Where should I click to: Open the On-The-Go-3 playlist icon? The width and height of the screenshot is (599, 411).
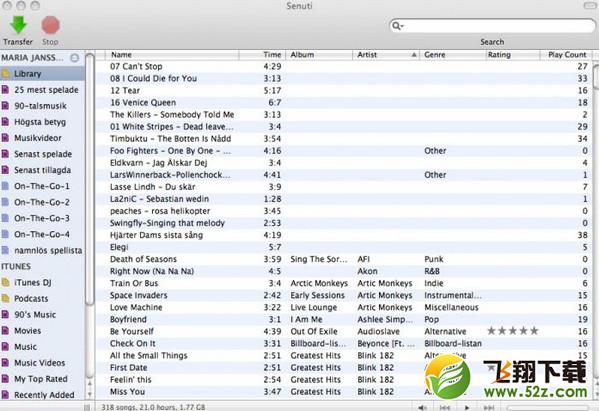click(5, 218)
